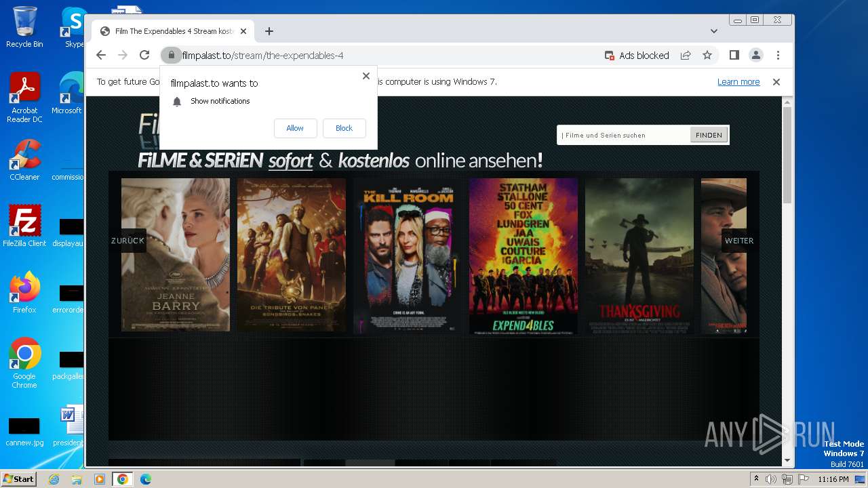This screenshot has width=868, height=488.
Task: Click WEITER on the poster carousel
Action: click(739, 241)
